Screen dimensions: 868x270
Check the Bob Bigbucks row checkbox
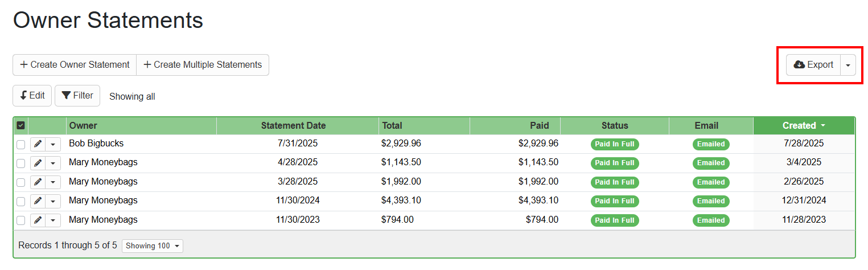(x=20, y=145)
